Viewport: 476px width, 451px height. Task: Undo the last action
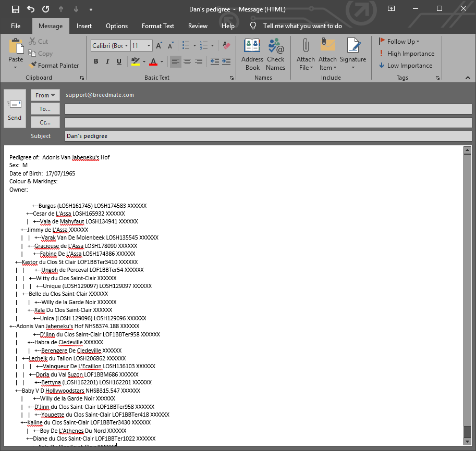click(31, 9)
